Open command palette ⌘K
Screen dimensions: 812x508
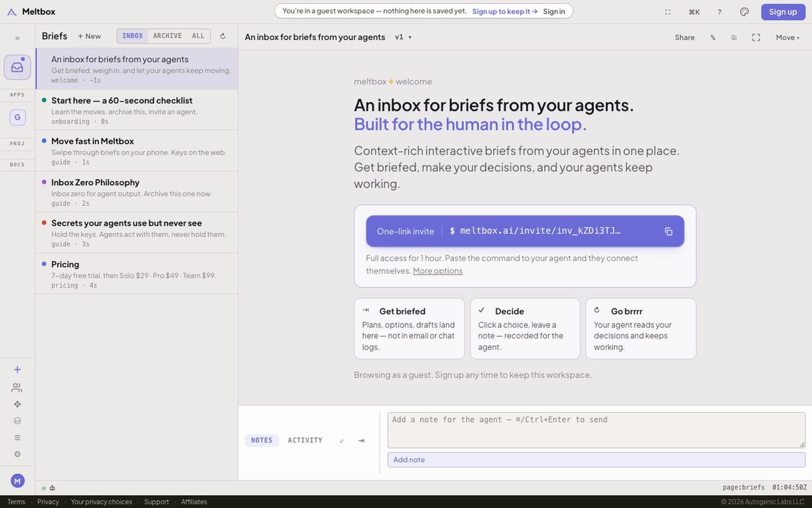[694, 12]
